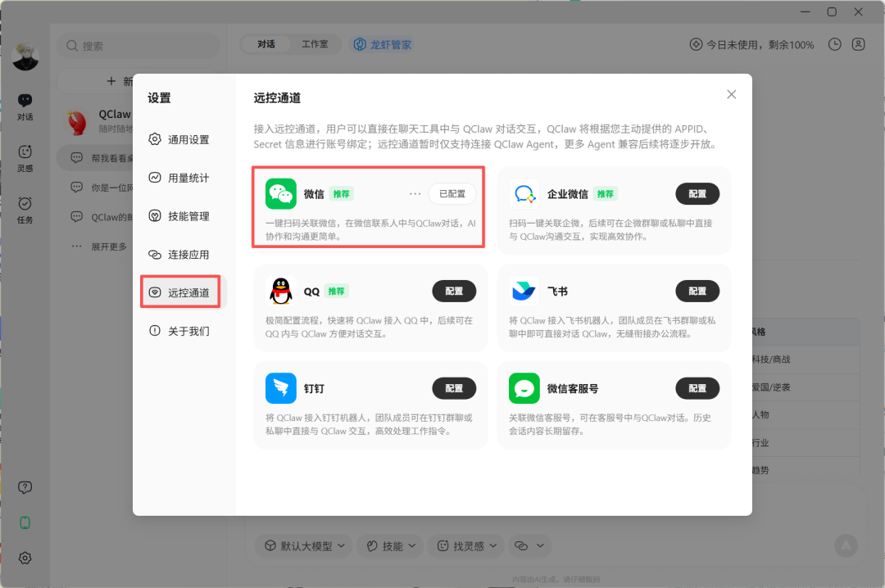Click 配置 button for 钉钉
885x588 pixels.
(x=454, y=388)
